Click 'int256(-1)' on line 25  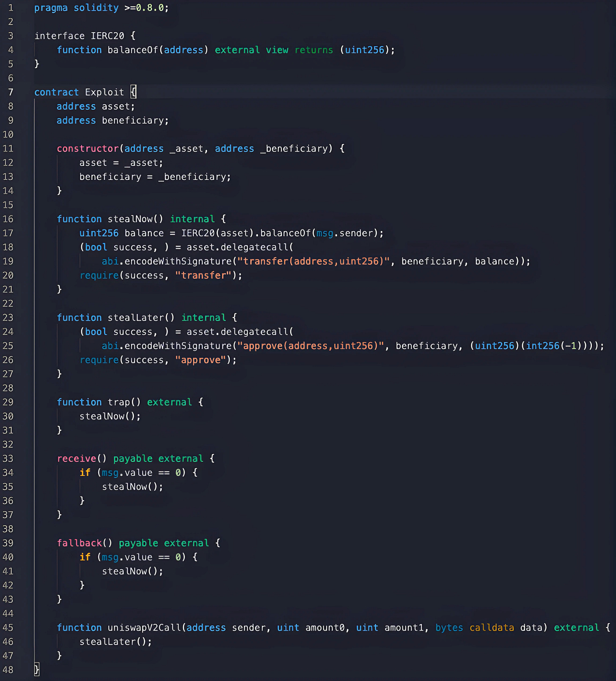[554, 346]
